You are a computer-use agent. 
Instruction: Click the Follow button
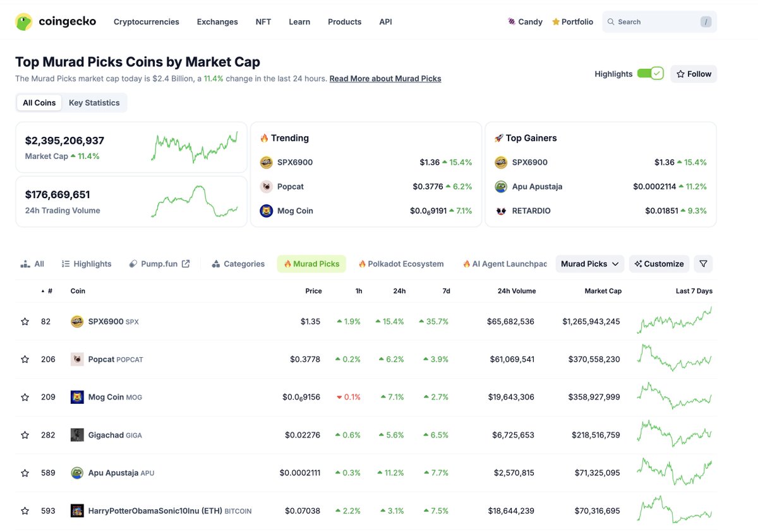(x=693, y=73)
